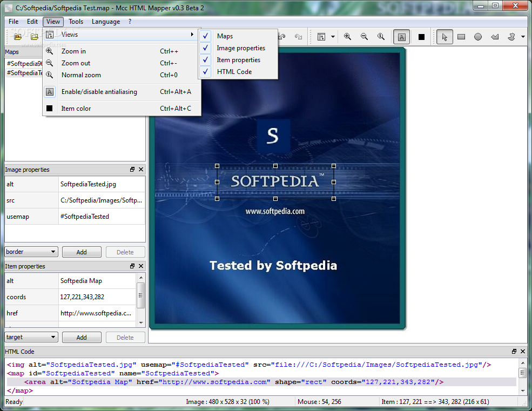Click Add next to border dropdown
The height and width of the screenshot is (411, 532).
82,252
